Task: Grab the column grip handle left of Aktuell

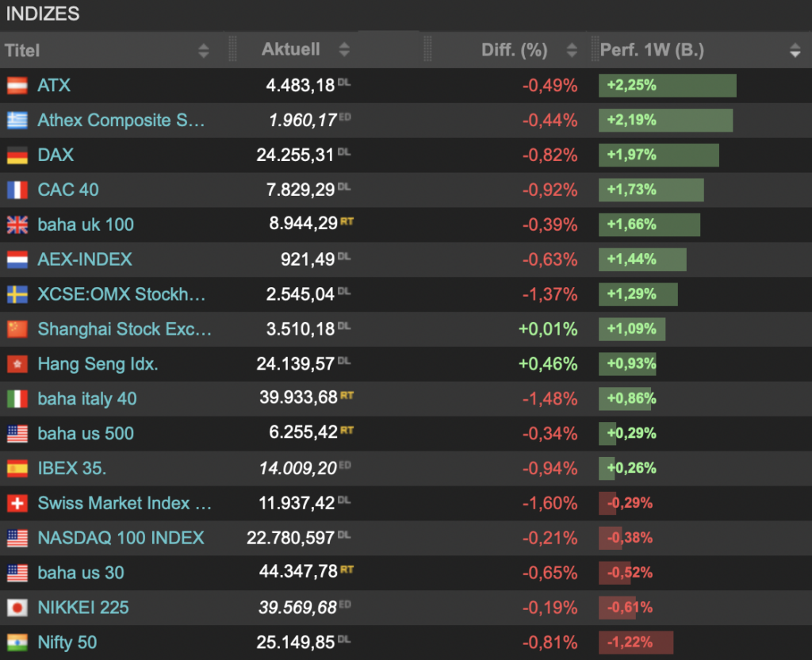Action: coord(232,49)
